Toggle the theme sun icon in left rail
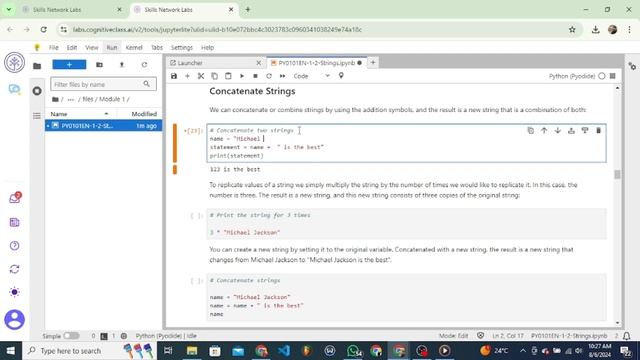This screenshot has width=640, height=360. 14,292
